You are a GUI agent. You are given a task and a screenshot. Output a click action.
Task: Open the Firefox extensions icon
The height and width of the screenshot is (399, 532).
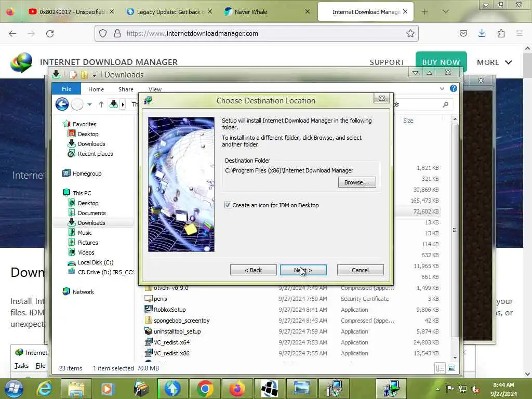(501, 33)
